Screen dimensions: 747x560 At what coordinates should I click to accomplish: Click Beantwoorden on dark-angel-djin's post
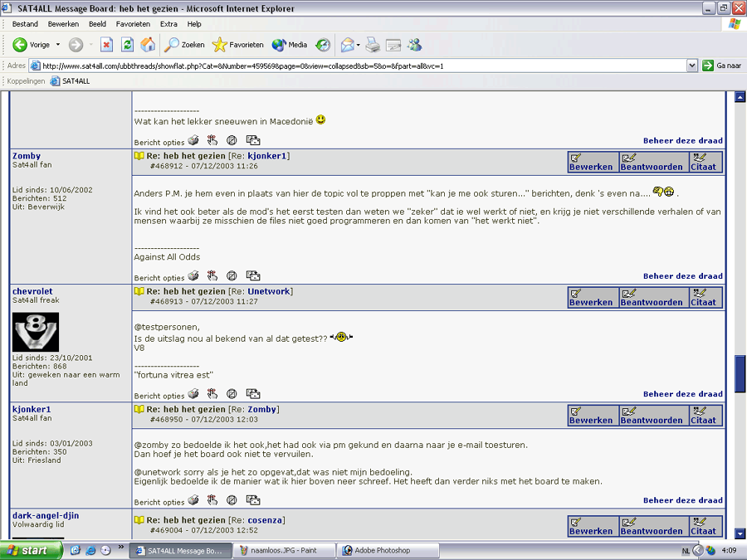[654, 526]
